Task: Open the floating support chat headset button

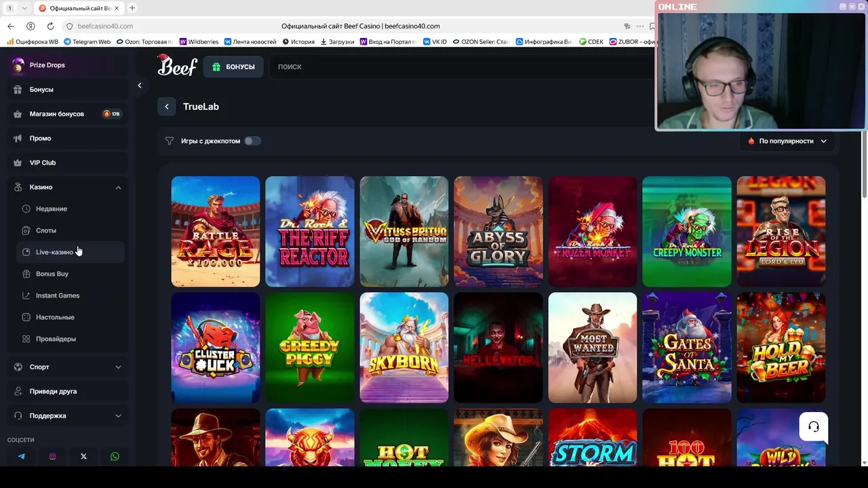Action: 814,427
